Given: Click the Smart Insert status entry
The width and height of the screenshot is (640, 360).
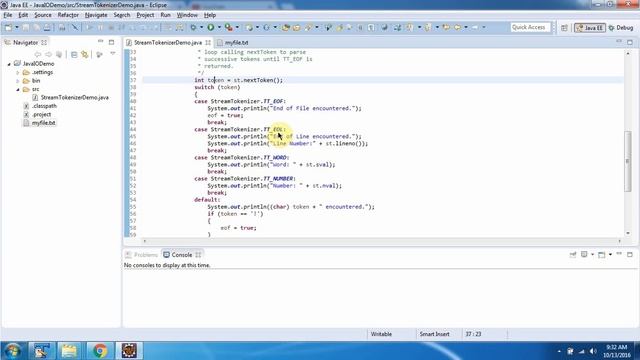Looking at the screenshot, I should point(434,334).
